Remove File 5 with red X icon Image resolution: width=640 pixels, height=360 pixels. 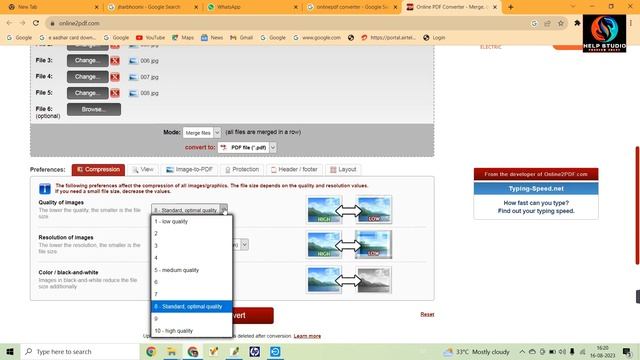[115, 93]
